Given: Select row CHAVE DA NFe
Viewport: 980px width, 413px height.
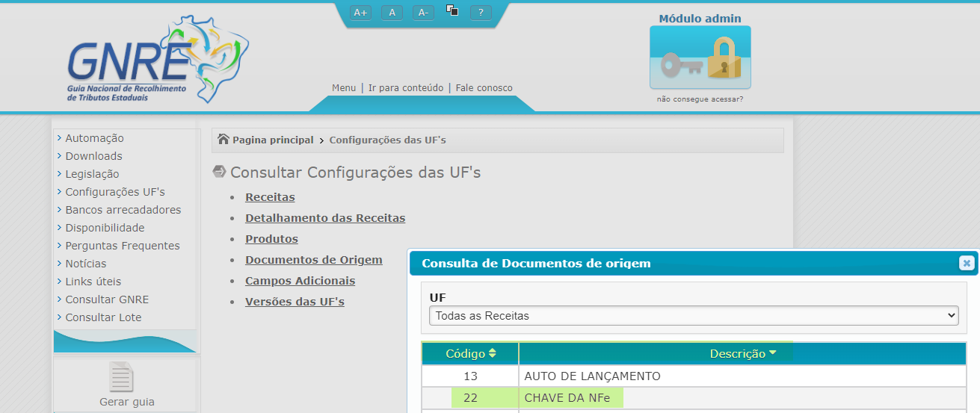Looking at the screenshot, I should (x=694, y=398).
